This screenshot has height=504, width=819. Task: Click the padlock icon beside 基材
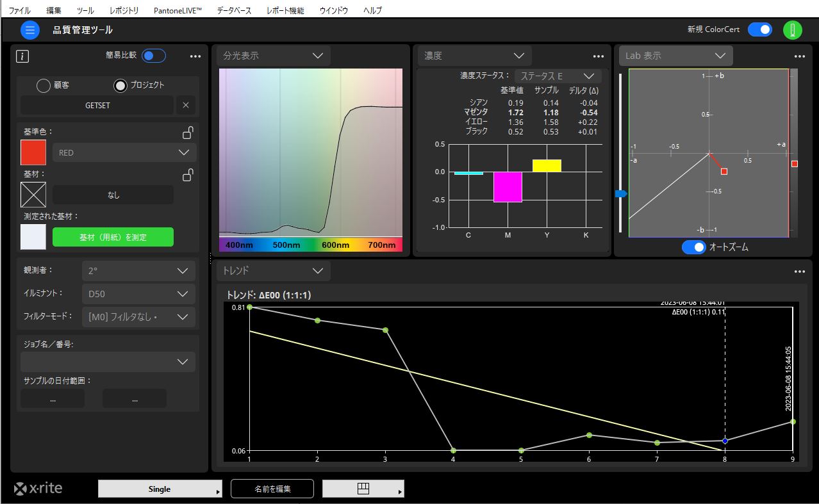pyautogui.click(x=188, y=174)
